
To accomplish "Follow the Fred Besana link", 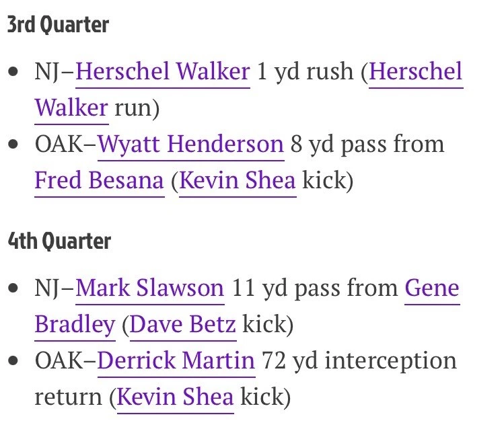I will 99,181.
